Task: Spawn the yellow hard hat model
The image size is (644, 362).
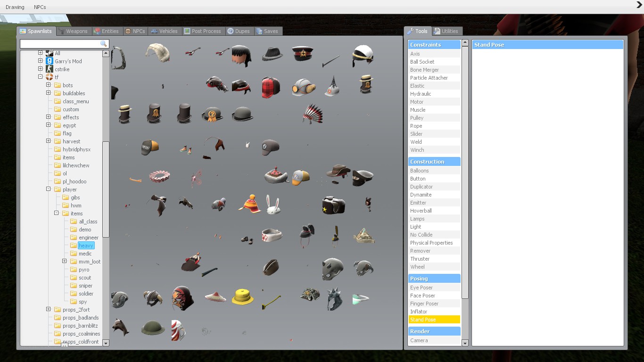Action: click(243, 297)
